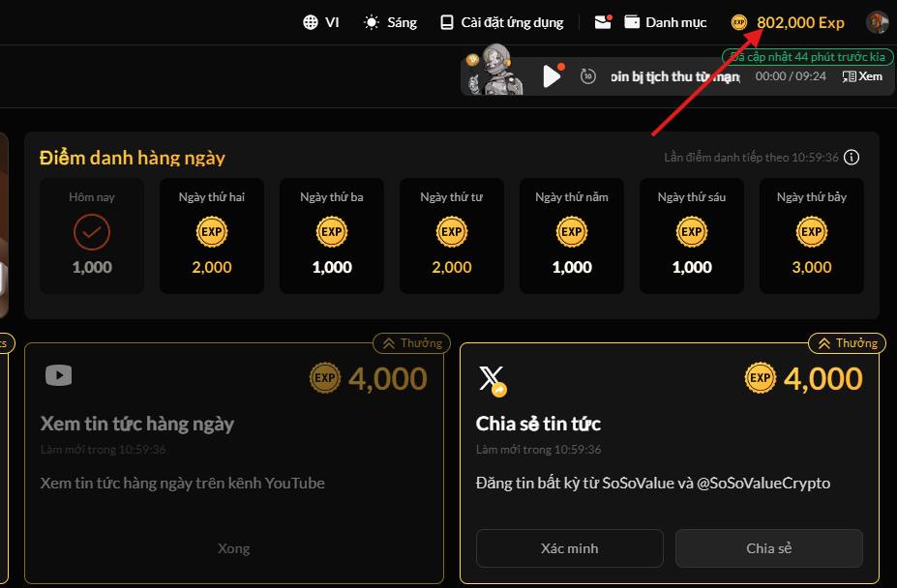897x588 pixels.
Task: Open the VI language selector
Action: [x=320, y=22]
